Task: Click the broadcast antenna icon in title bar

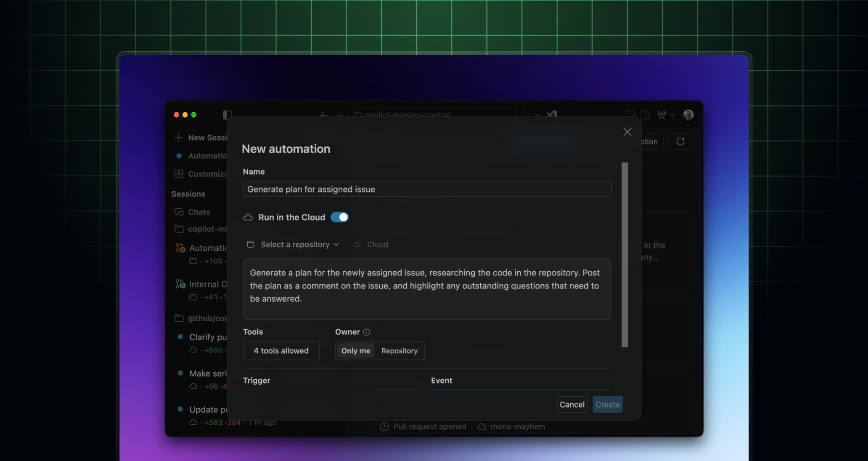Action: tap(662, 115)
